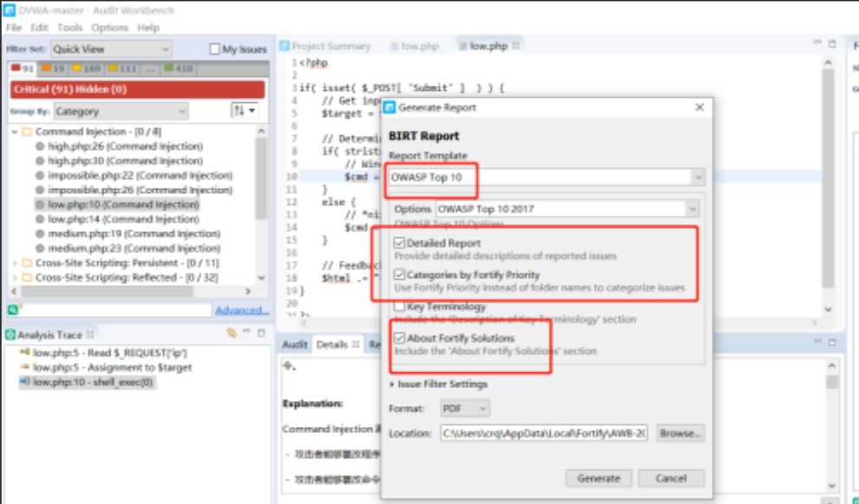Close the Analysis Trace view tab
The height and width of the screenshot is (504, 859).
(x=90, y=334)
